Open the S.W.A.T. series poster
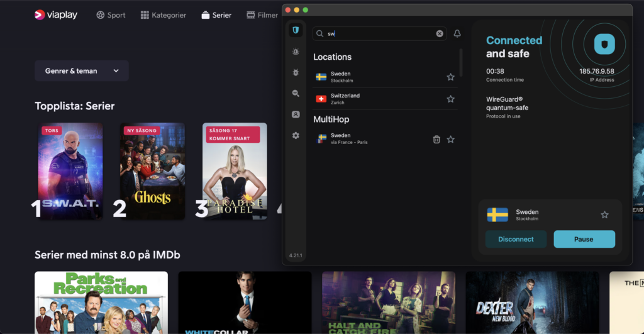Screen dimensions: 644x334 (x=70, y=171)
